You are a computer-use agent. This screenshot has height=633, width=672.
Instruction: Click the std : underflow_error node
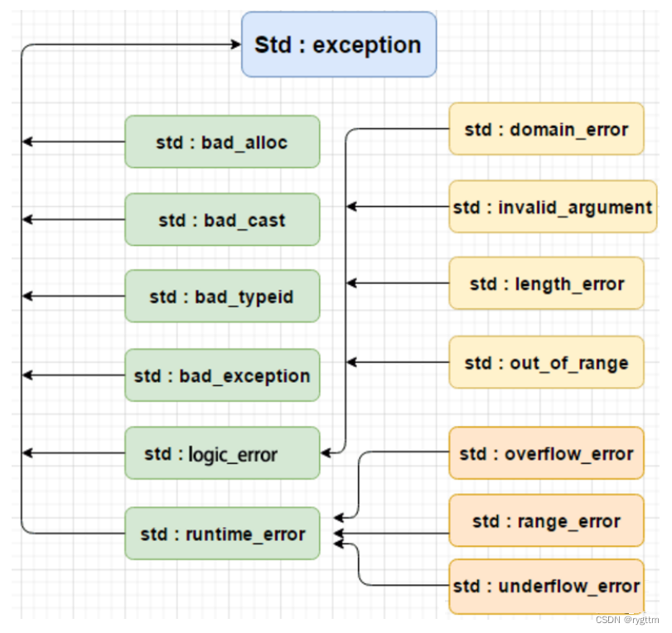tap(546, 587)
